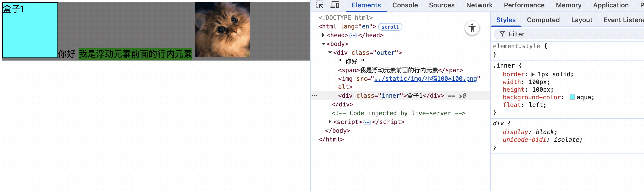Expand the collapsed head ellipsis badge
This screenshot has height=191, width=644.
[x=353, y=35]
